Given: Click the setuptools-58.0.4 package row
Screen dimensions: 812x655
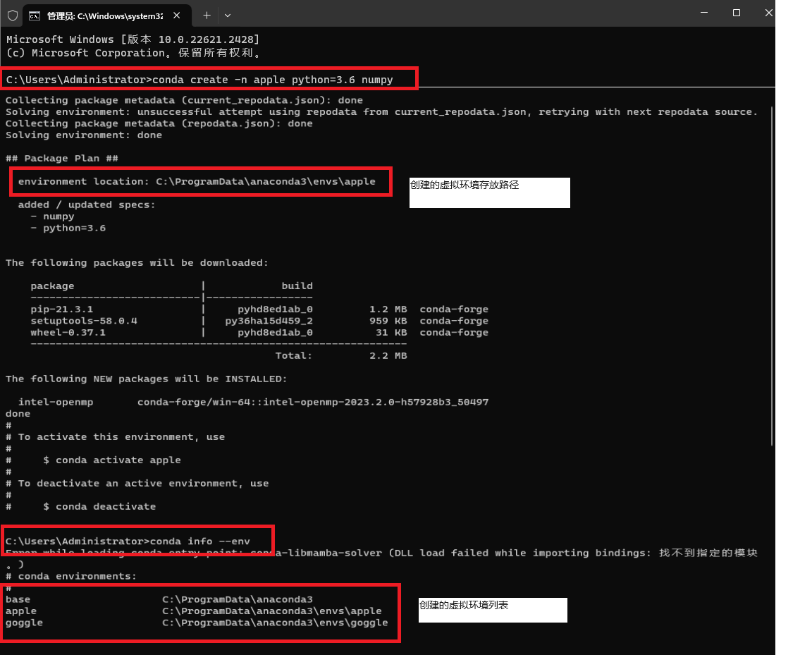Looking at the screenshot, I should [259, 321].
